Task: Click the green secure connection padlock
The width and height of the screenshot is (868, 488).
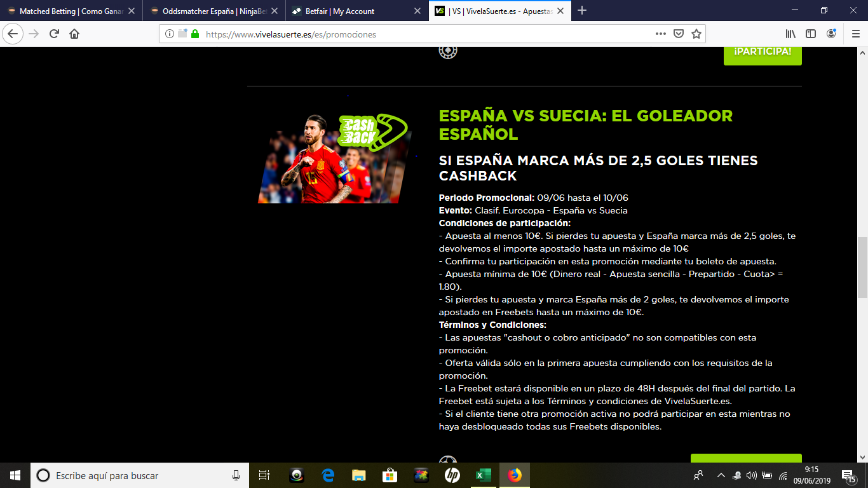Action: point(194,34)
